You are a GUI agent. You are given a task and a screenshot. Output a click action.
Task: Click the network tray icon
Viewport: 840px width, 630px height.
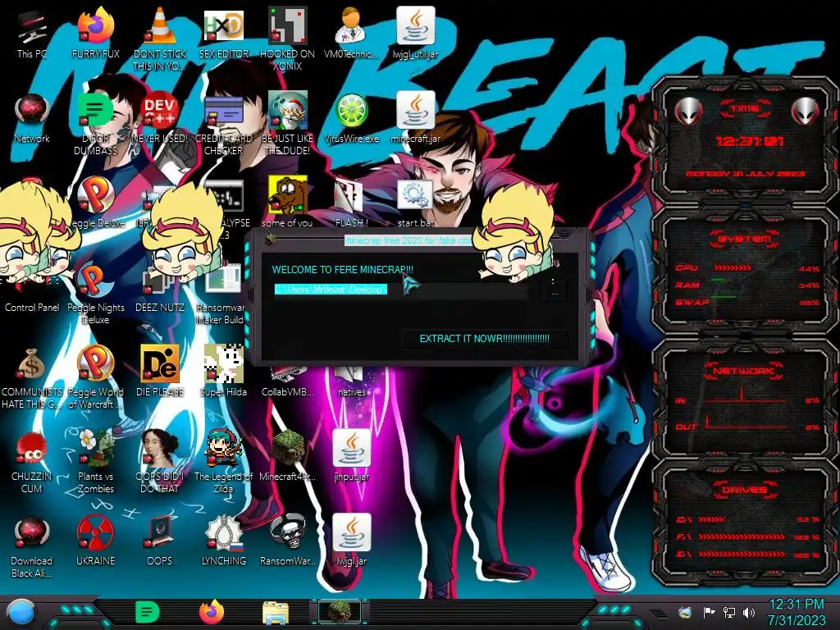[x=729, y=612]
